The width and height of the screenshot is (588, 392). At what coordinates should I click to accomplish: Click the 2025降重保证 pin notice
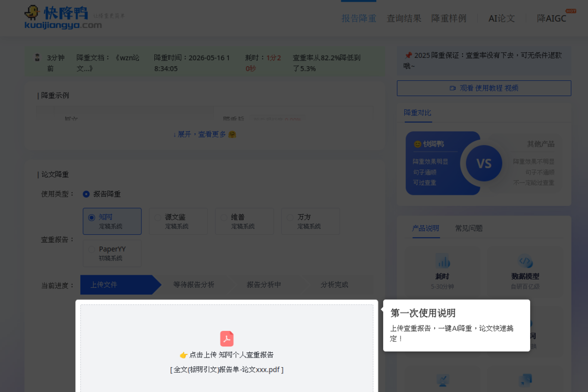484,61
